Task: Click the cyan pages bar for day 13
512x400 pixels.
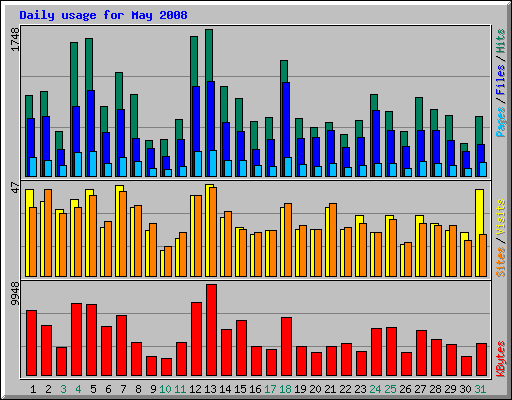Action: (213, 163)
